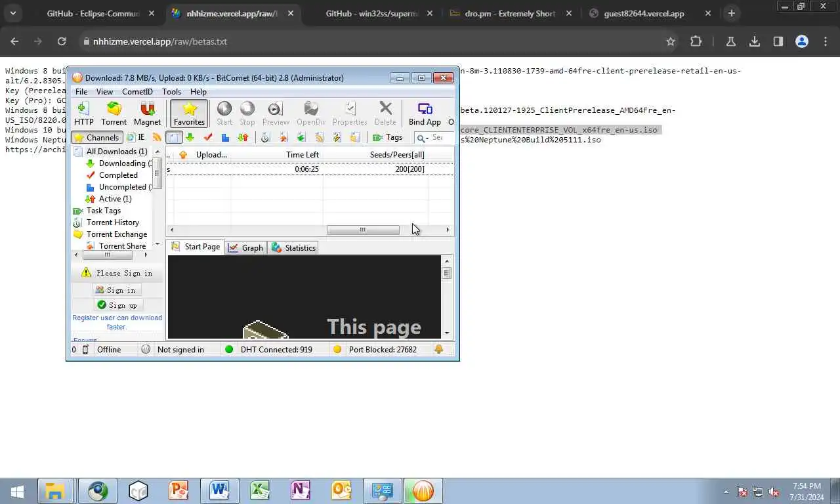Image resolution: width=840 pixels, height=504 pixels.
Task: Open the CometID menu
Action: pyautogui.click(x=137, y=92)
